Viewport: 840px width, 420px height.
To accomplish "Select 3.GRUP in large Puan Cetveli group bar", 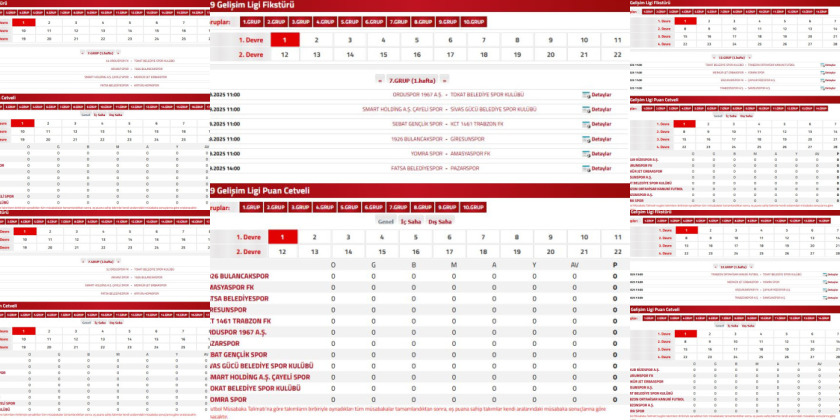I will 300,207.
